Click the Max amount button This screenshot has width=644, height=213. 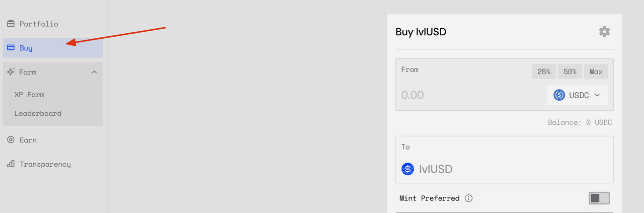(x=596, y=72)
